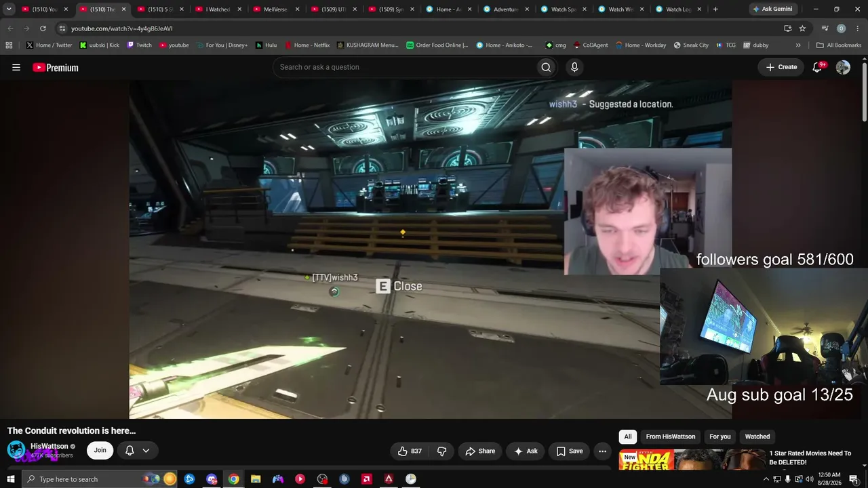Image resolution: width=868 pixels, height=488 pixels.
Task: Bookmark this page with the star icon
Action: (802, 28)
